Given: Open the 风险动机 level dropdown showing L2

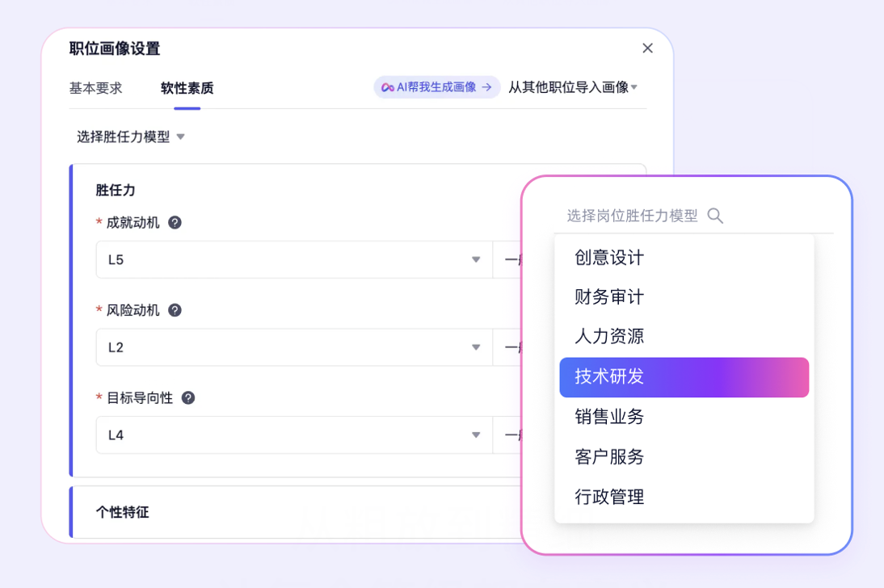Looking at the screenshot, I should 294,347.
